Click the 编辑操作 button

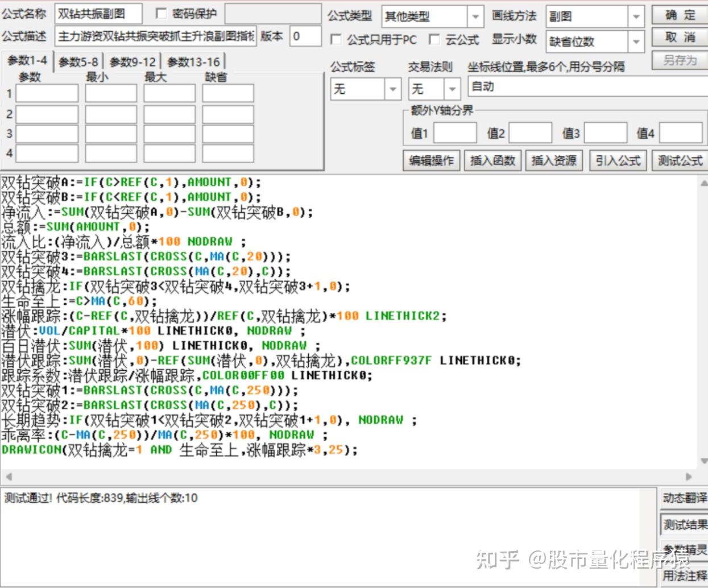[x=432, y=161]
